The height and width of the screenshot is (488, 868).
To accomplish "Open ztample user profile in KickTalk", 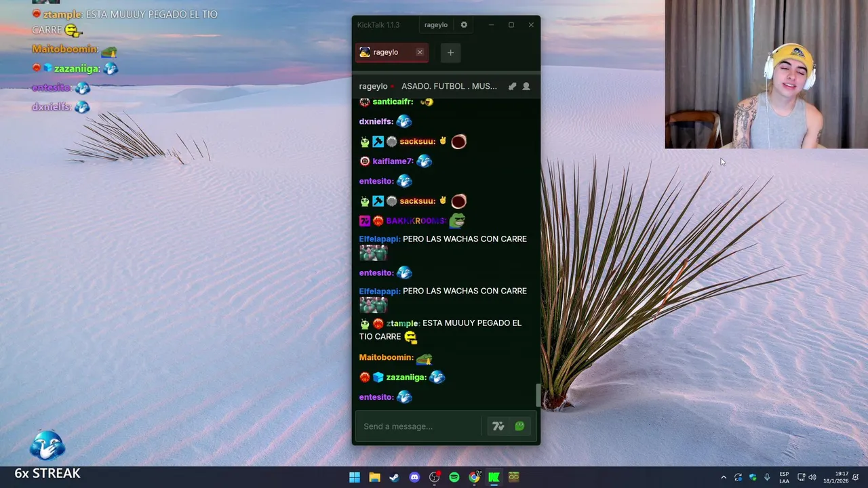I will click(403, 323).
